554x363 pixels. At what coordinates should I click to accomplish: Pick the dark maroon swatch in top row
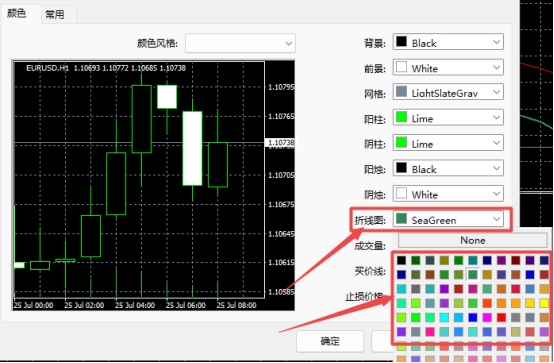pyautogui.click(x=515, y=260)
